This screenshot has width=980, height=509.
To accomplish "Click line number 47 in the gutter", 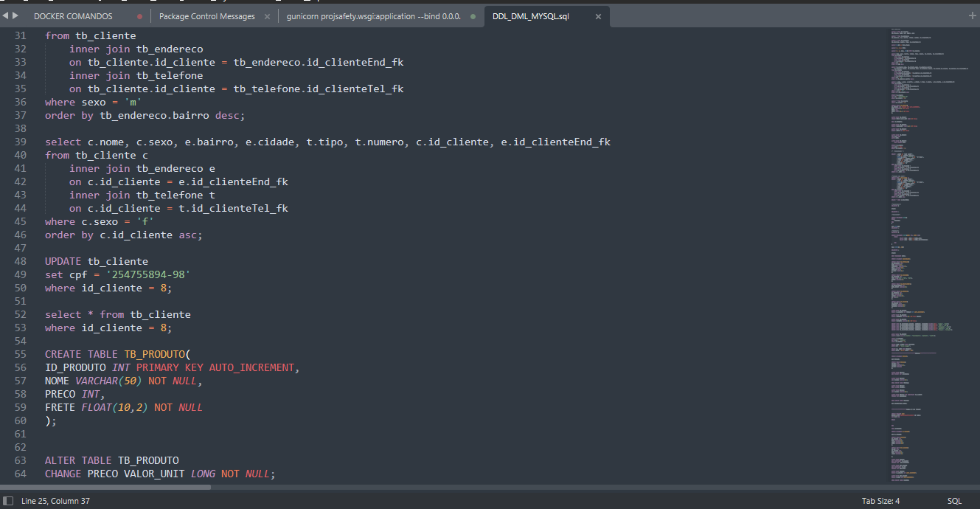I will pos(21,248).
